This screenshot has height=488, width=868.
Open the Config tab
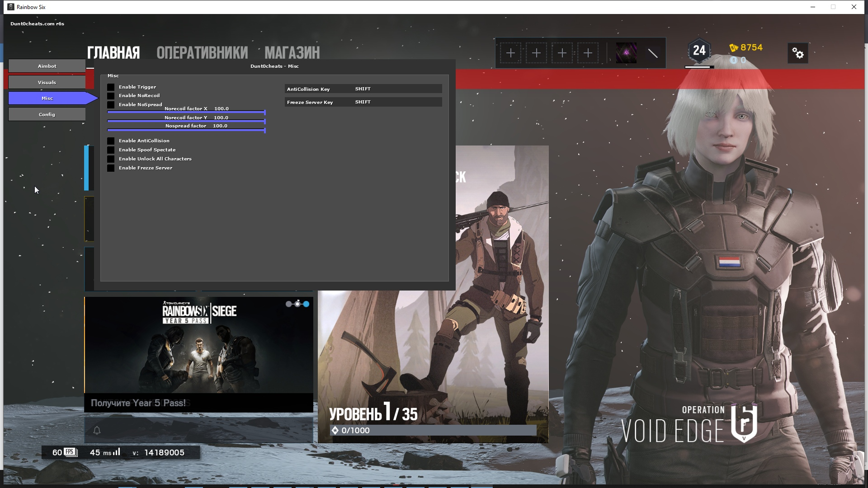click(47, 114)
